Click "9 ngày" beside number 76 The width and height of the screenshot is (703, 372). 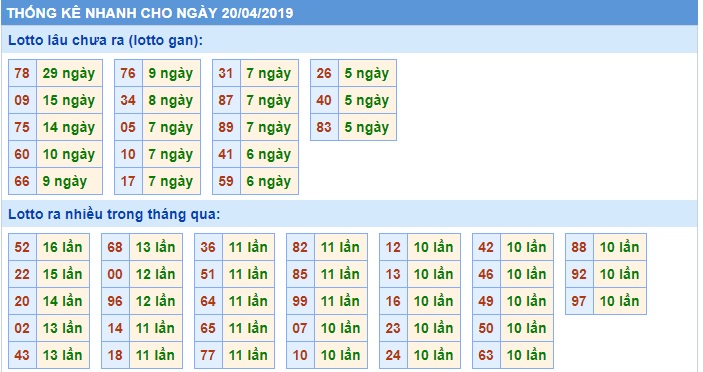click(x=171, y=73)
